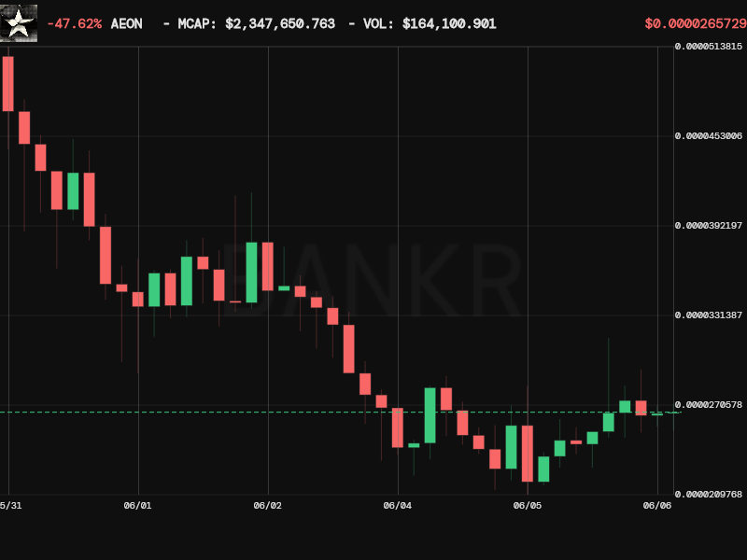Click the 06/05 date axis label
The width and height of the screenshot is (747, 560).
pyautogui.click(x=528, y=506)
